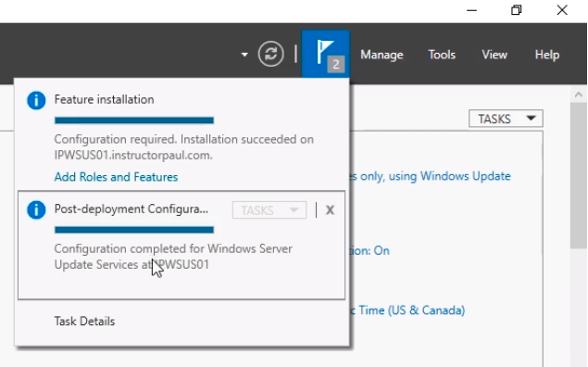
Task: Click the Feature installation progress bar
Action: [x=134, y=120]
